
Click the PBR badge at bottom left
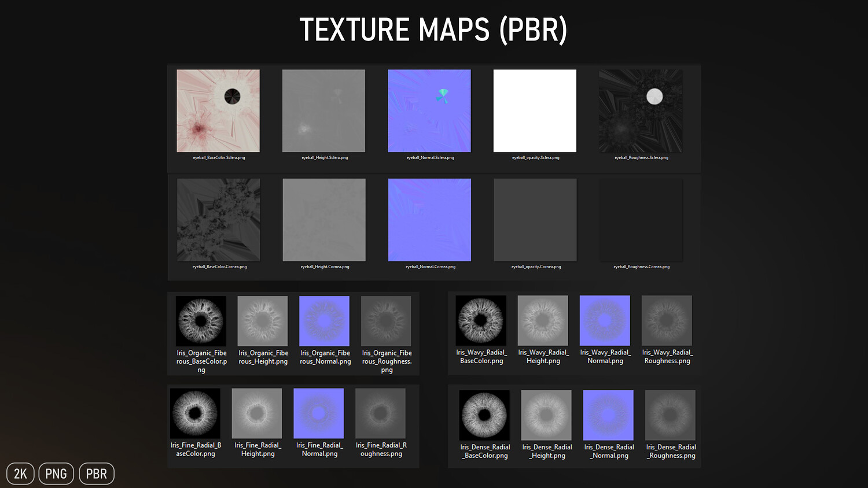pyautogui.click(x=97, y=474)
